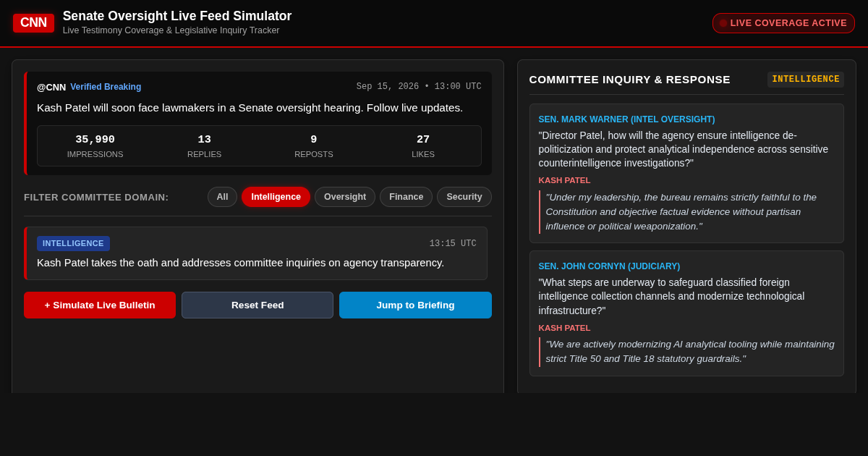Click Warner's question about de-politicization
Image resolution: width=868 pixels, height=456 pixels.
click(684, 149)
